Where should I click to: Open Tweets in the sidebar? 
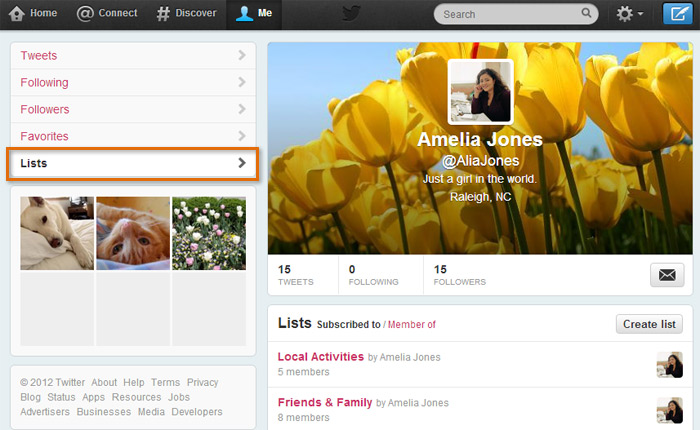(x=133, y=55)
